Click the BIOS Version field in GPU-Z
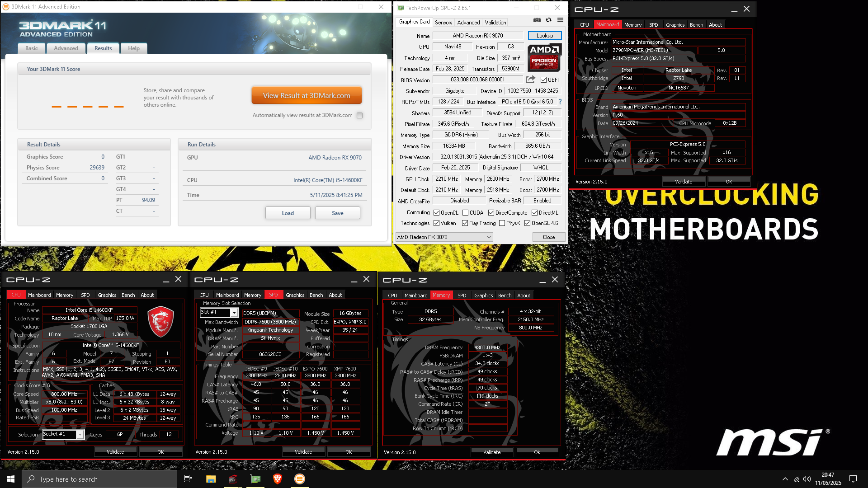 (478, 80)
